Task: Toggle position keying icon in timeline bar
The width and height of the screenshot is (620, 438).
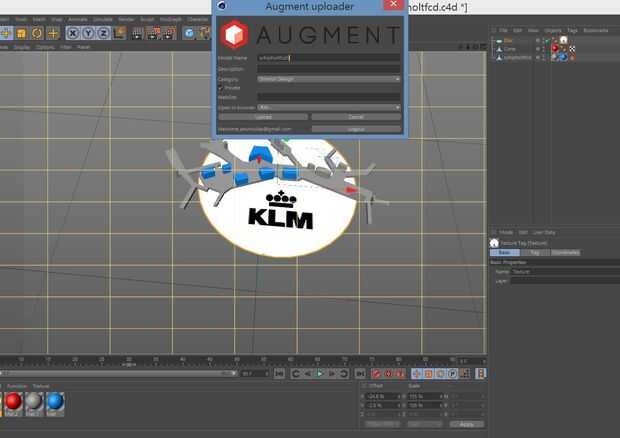Action: coord(416,374)
